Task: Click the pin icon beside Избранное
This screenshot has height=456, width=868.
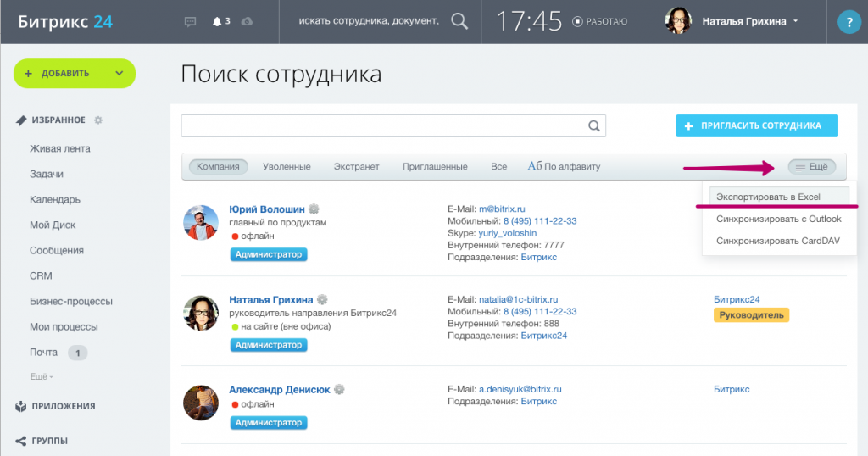Action: pyautogui.click(x=21, y=120)
